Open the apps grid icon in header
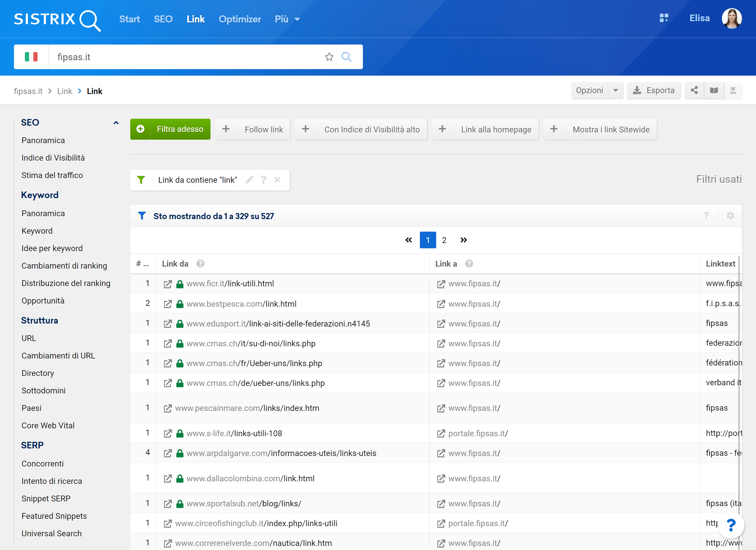The width and height of the screenshot is (756, 550). coord(664,18)
